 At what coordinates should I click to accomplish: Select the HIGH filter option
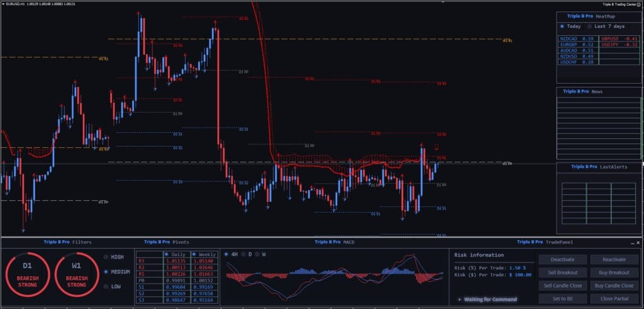(x=114, y=257)
